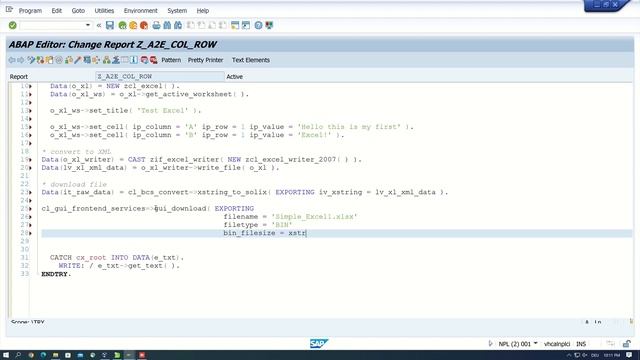Viewport: 640px width, 360px height.
Task: Click the editor toolbar forward arrow
Action: point(21,60)
